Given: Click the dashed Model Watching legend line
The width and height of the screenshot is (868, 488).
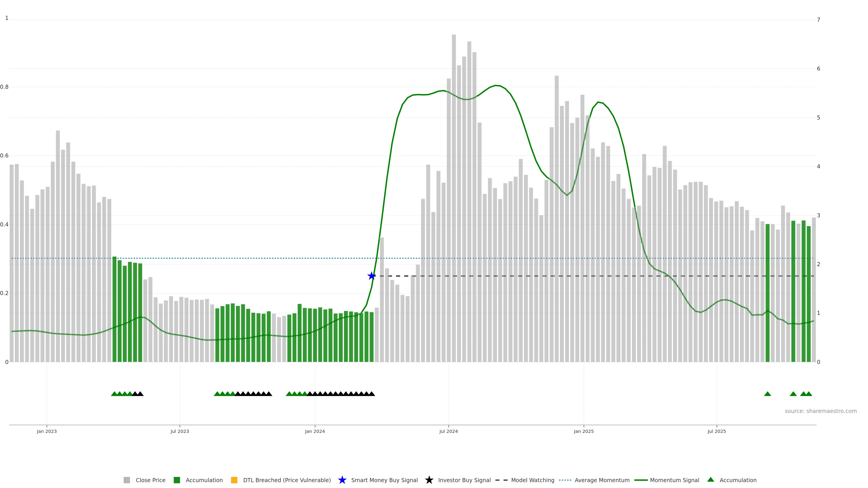Looking at the screenshot, I should [x=501, y=480].
